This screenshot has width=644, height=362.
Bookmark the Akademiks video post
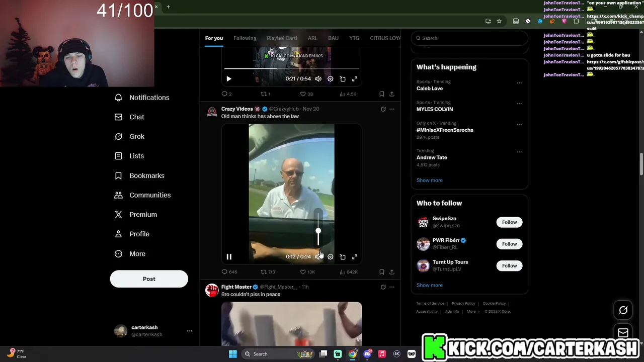(382, 94)
